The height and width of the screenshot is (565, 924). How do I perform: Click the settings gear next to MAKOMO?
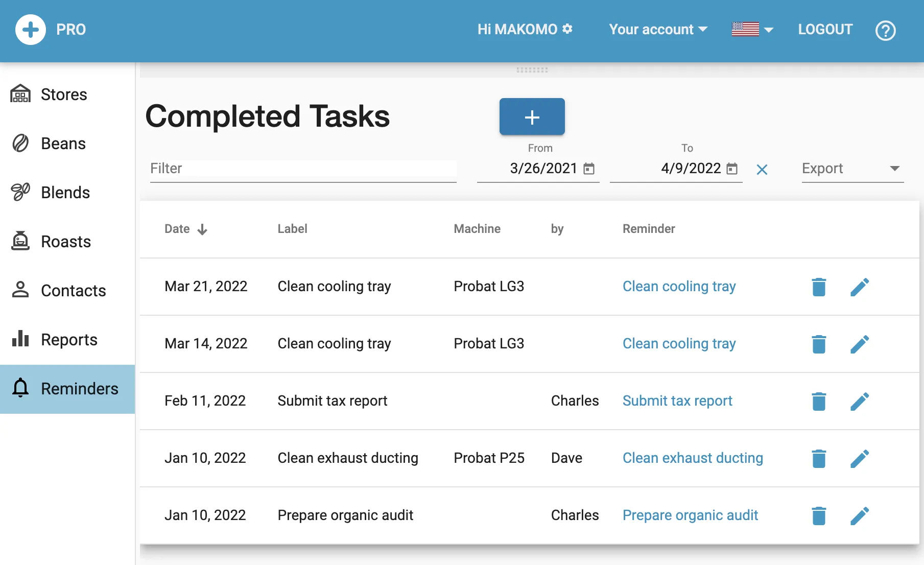567,29
